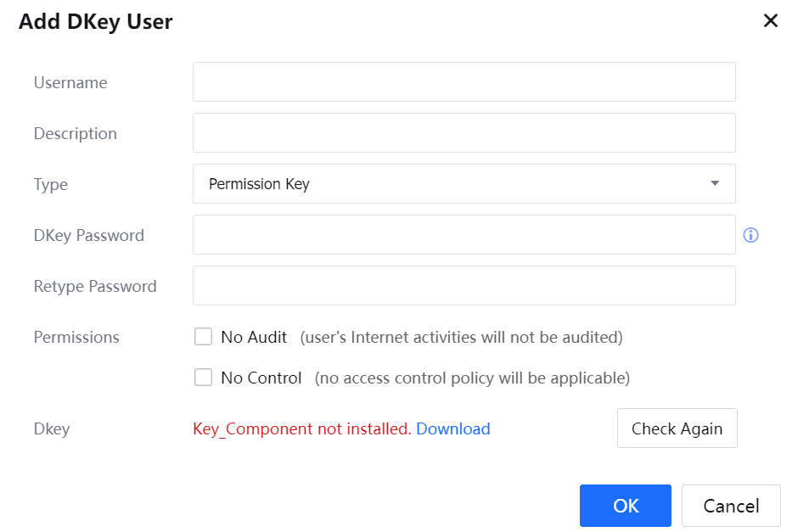Screen dimensions: 798x532
Task: Click the 'Add DKey User' dialog title
Action: coord(96,22)
